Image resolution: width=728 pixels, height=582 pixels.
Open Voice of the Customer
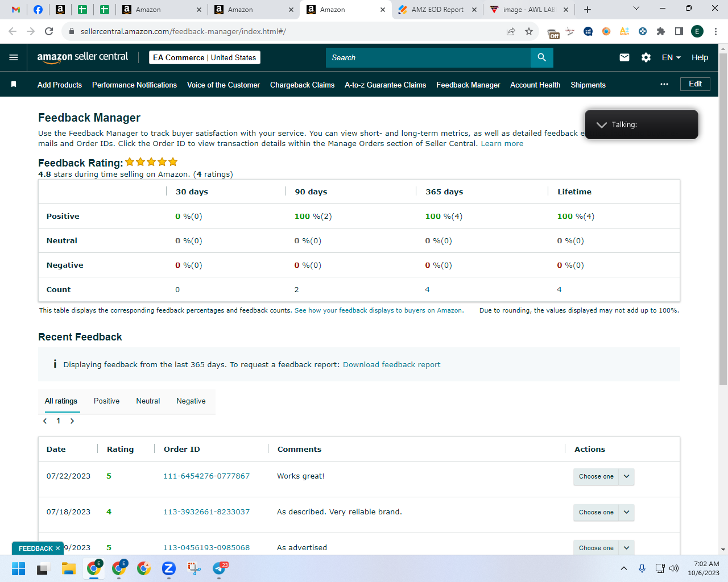[x=224, y=85]
